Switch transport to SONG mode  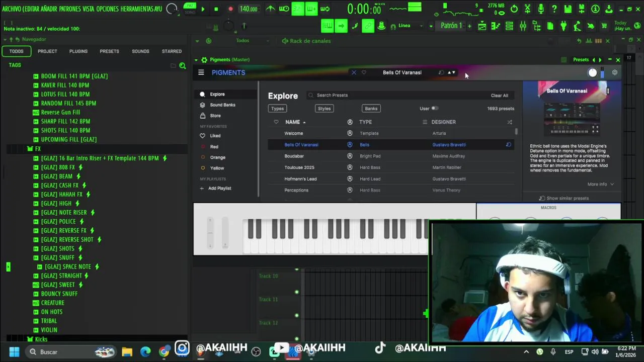189,12
